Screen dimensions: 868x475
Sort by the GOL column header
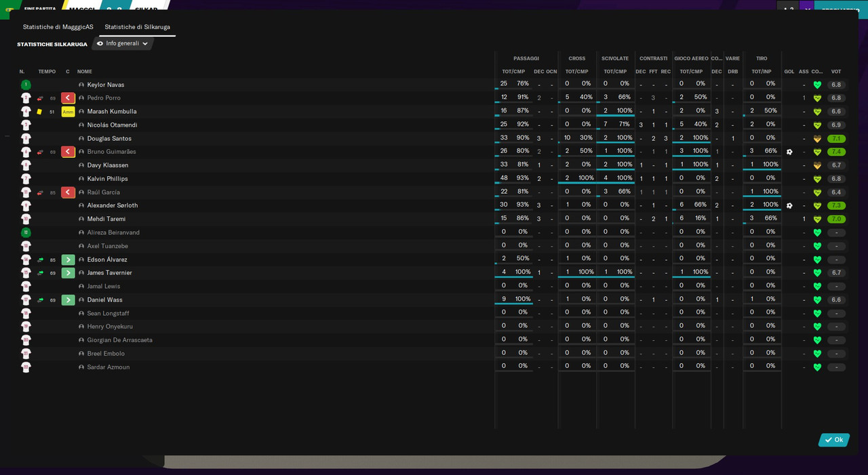click(x=789, y=72)
